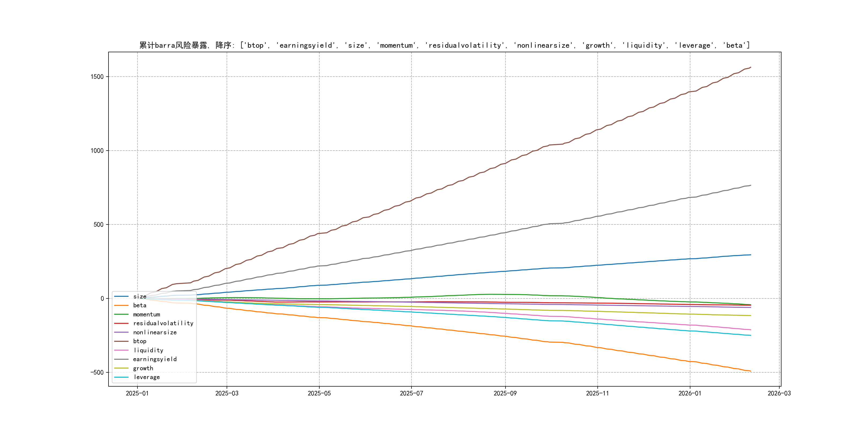Screen dimensions: 868x434
Task: Click the -500 y-axis tick label
Action: point(97,372)
